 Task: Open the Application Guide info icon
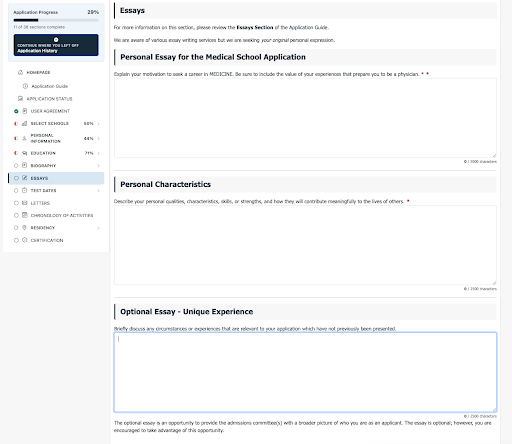[25, 86]
